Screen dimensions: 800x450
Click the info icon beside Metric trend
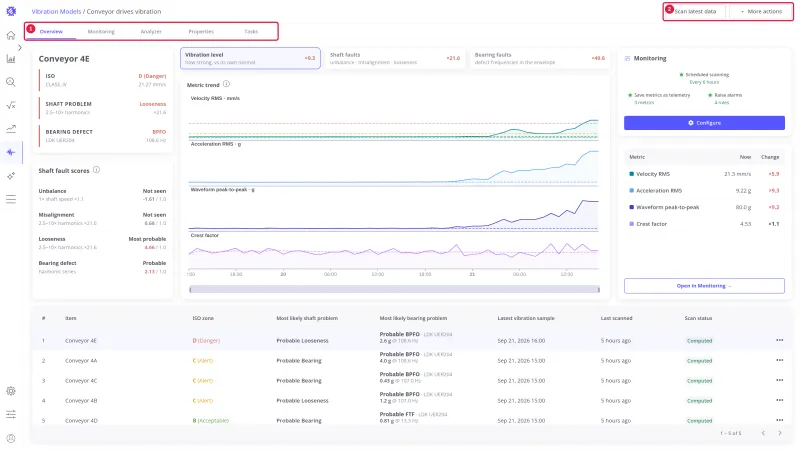[226, 84]
